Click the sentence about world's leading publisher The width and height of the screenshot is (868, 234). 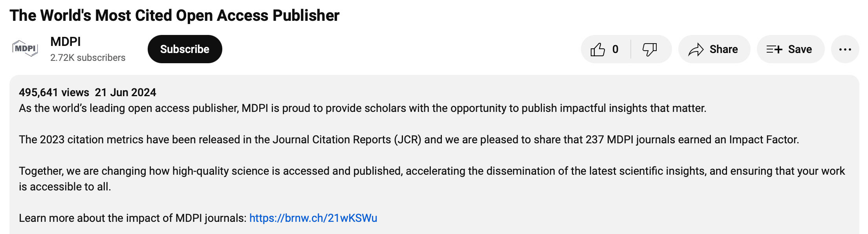click(x=363, y=108)
